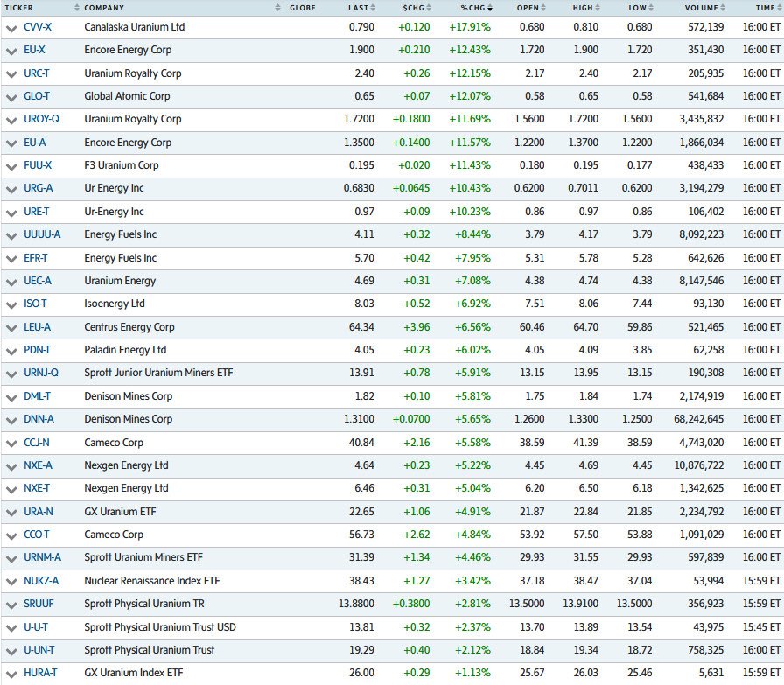The height and width of the screenshot is (685, 784).
Task: Expand the SRUUF row chevron
Action: coord(11,605)
